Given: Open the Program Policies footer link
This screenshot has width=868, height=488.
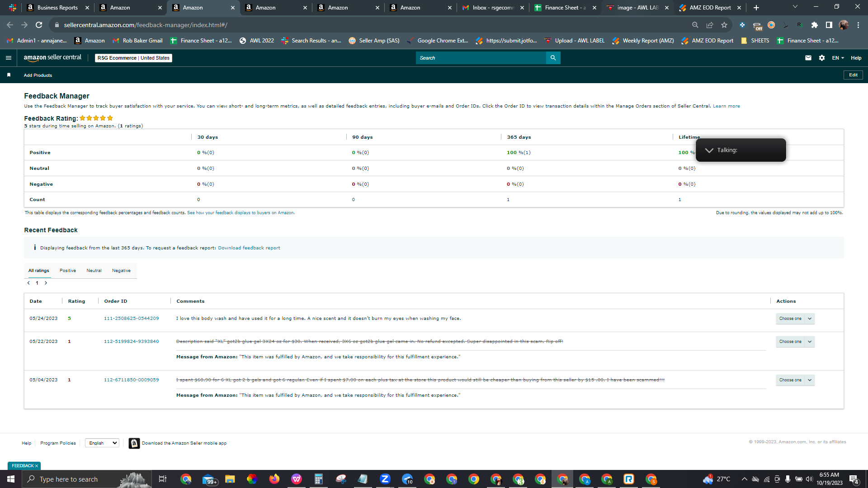Looking at the screenshot, I should point(58,443).
